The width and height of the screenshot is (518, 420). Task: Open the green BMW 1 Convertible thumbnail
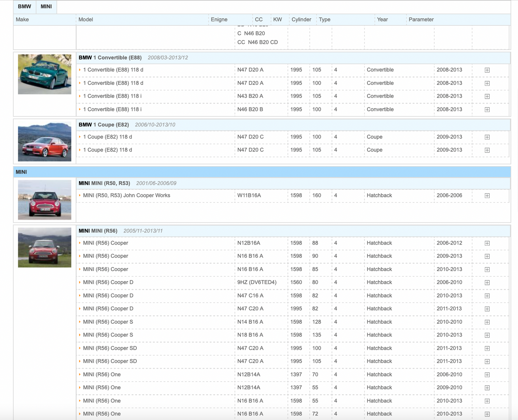(44, 74)
